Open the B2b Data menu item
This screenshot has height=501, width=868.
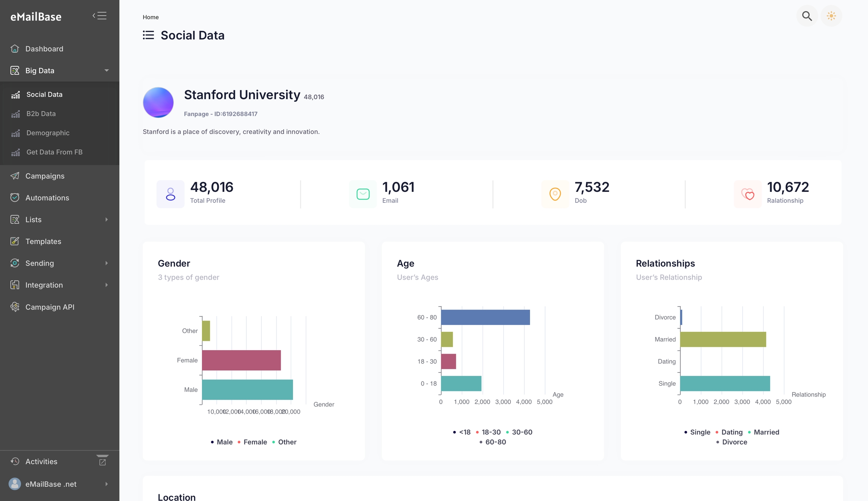(41, 113)
